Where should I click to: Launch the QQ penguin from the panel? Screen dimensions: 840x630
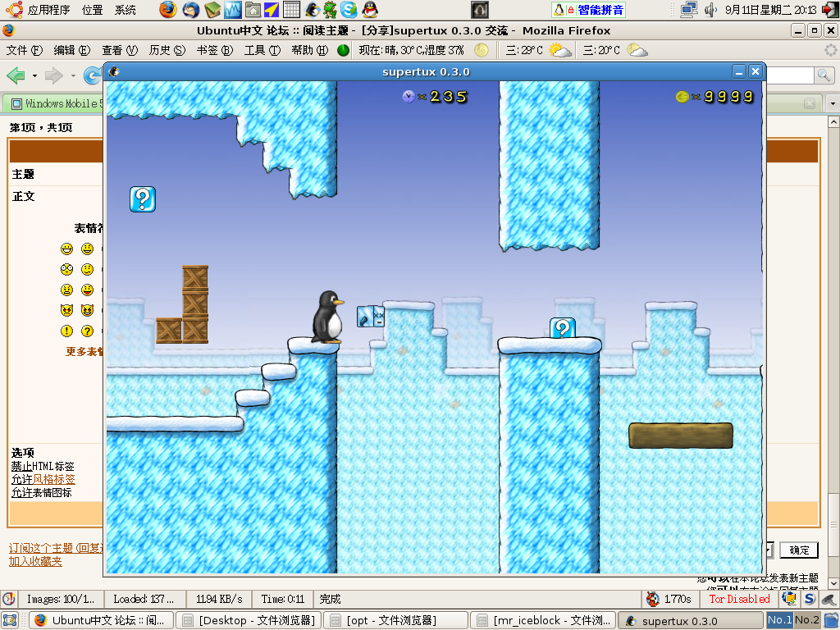point(370,9)
